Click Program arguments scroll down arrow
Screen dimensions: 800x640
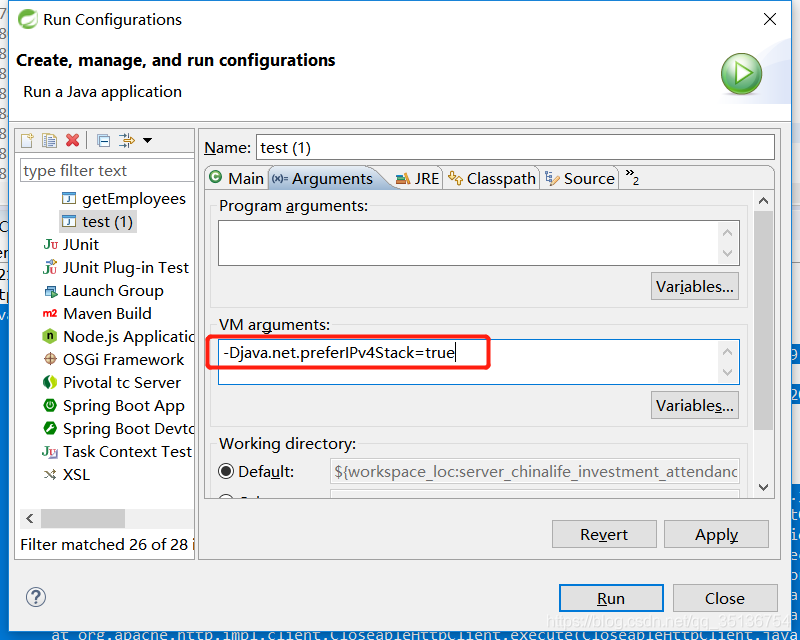click(x=728, y=253)
